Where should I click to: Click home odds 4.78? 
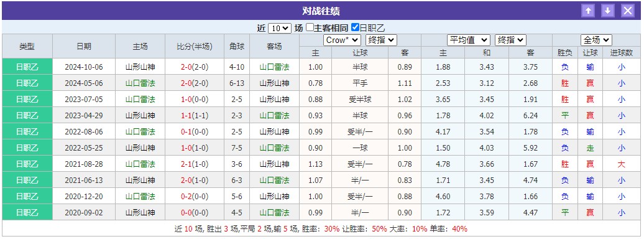tap(443, 164)
